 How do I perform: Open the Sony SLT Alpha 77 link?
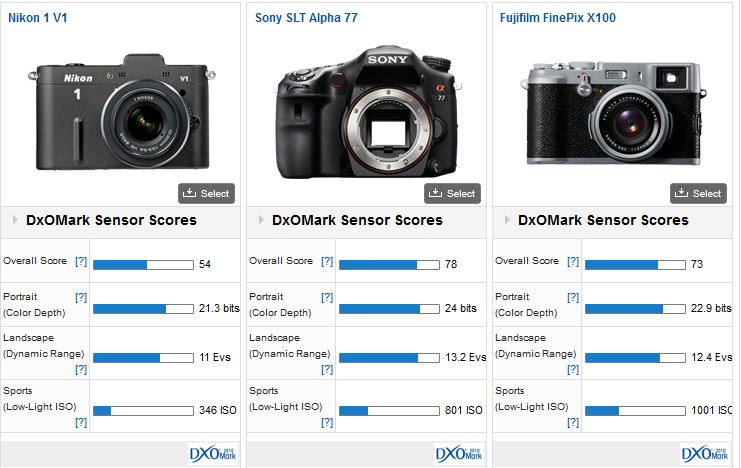coord(306,18)
